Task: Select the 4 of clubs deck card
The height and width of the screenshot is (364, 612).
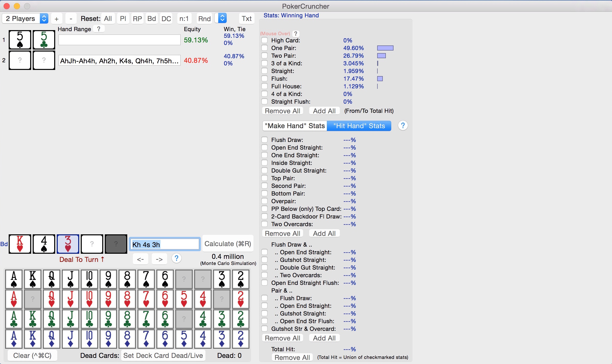Action: point(203,319)
